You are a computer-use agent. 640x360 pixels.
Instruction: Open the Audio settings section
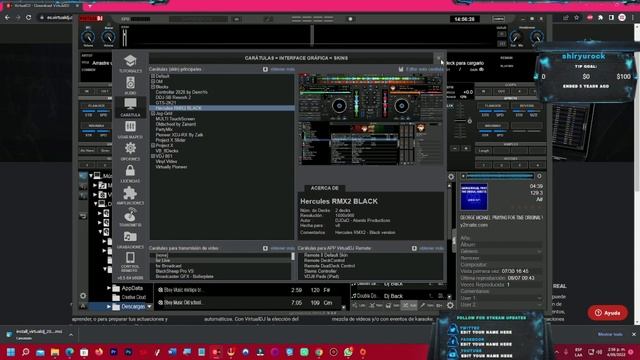point(130,85)
